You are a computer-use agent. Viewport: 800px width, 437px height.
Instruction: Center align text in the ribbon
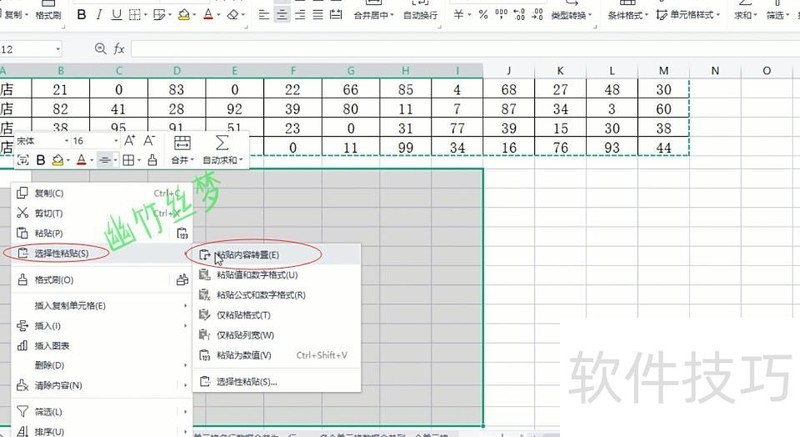click(282, 15)
